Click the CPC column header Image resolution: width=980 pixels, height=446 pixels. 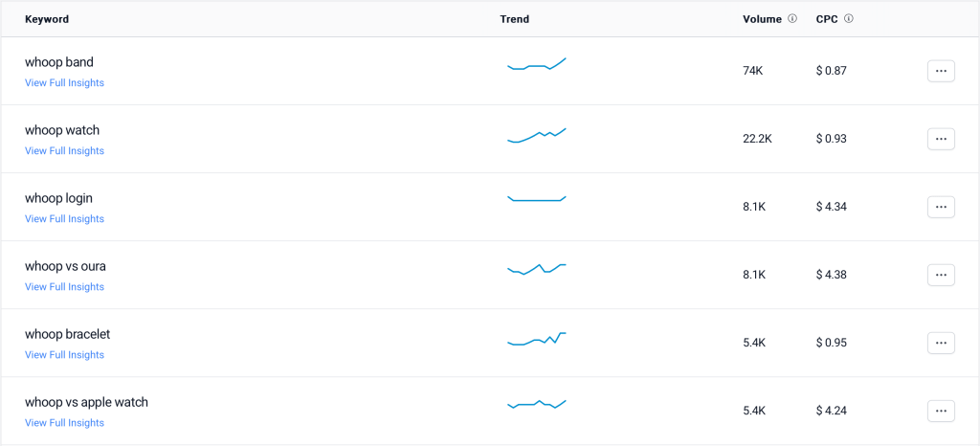click(827, 19)
